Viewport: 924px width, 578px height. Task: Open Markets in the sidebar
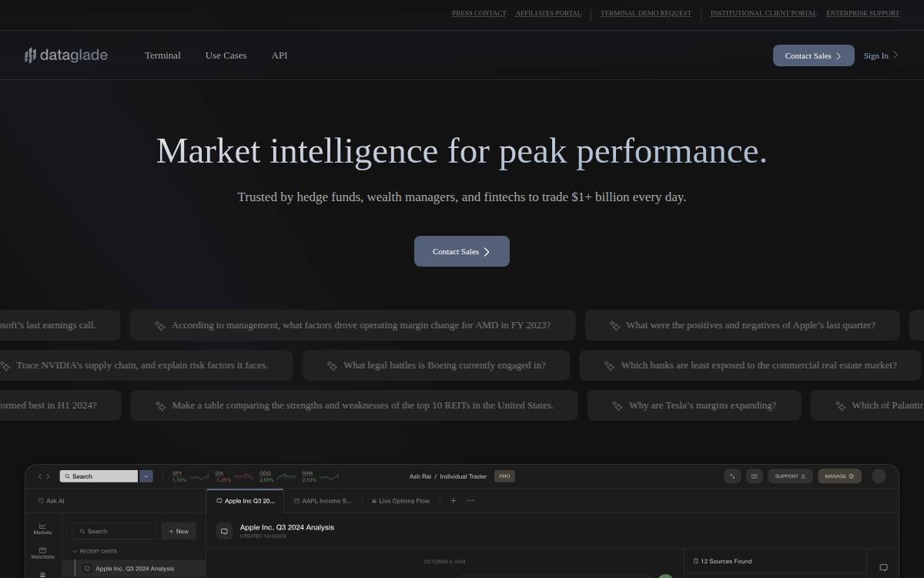[42, 529]
